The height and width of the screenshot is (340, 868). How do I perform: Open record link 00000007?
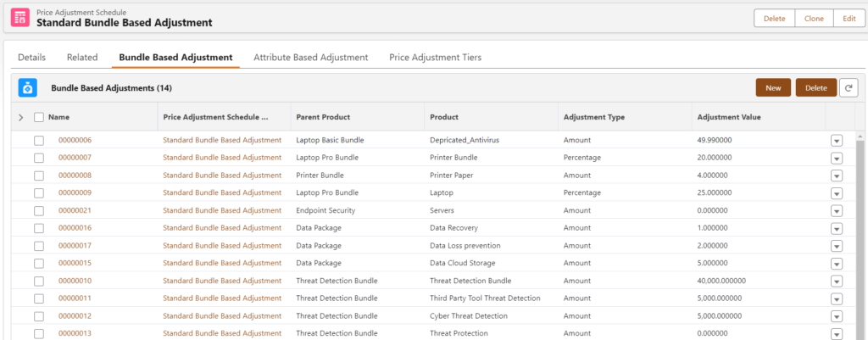click(x=75, y=158)
